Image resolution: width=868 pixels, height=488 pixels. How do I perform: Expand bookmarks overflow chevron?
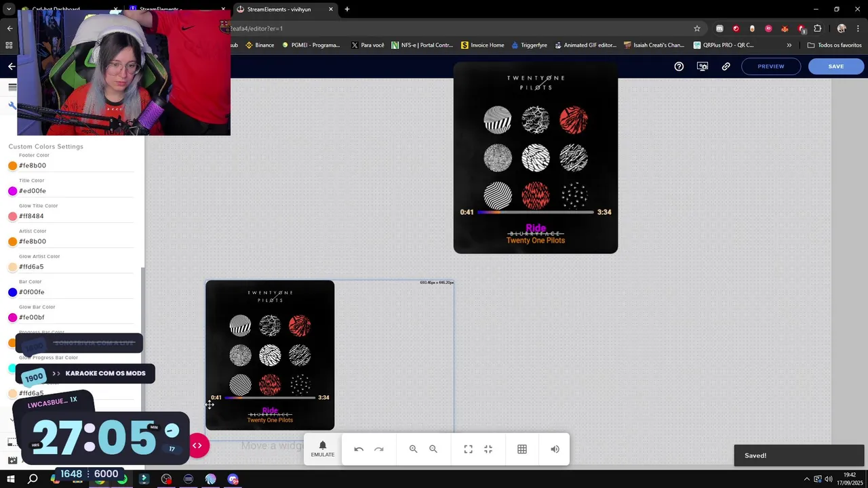click(789, 45)
